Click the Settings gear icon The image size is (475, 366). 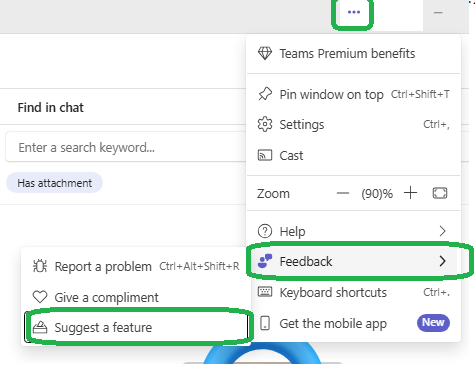[265, 124]
